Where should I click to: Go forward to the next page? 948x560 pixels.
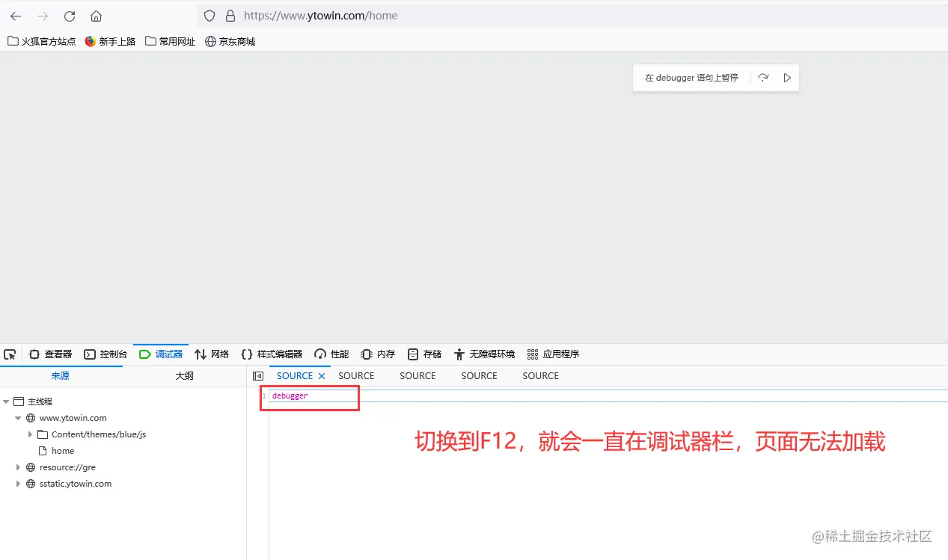click(x=43, y=16)
